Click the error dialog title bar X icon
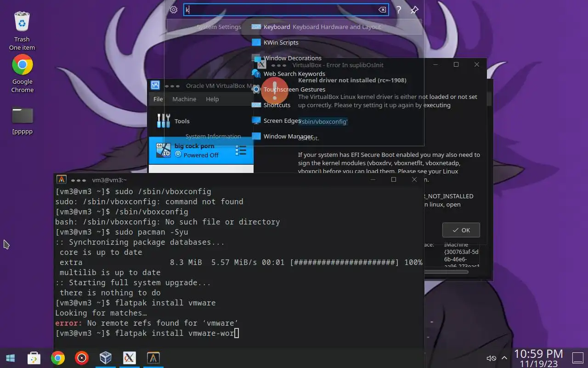 click(262, 65)
